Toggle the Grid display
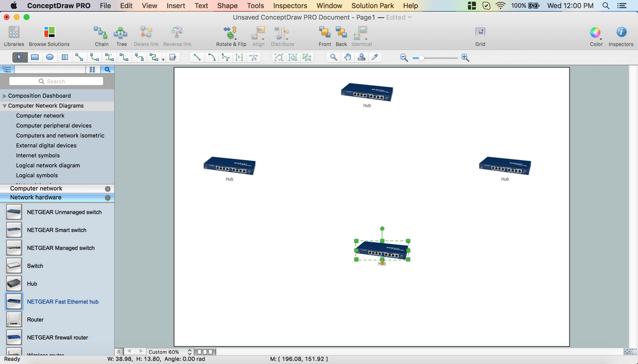Screen dimensions: 638x364 click(x=480, y=35)
